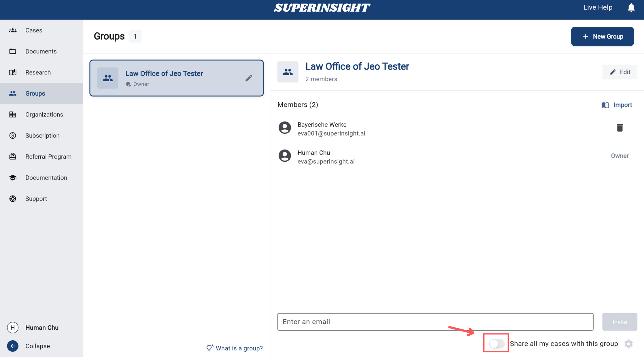
Task: Click the Cases people icon
Action: click(x=13, y=30)
